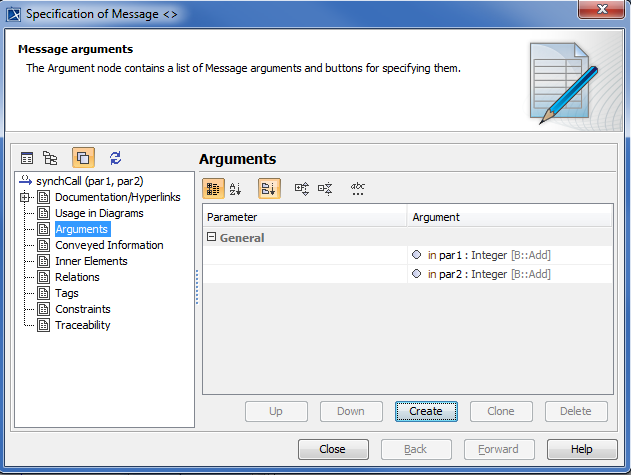
Task: Select the 'in par1 : Integer' argument row
Action: (408, 255)
